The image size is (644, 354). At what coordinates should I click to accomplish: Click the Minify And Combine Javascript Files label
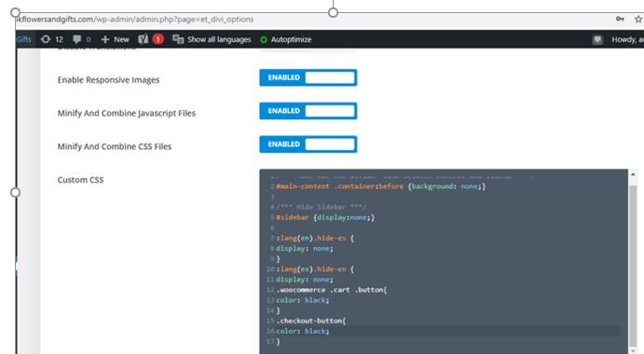pyautogui.click(x=127, y=113)
